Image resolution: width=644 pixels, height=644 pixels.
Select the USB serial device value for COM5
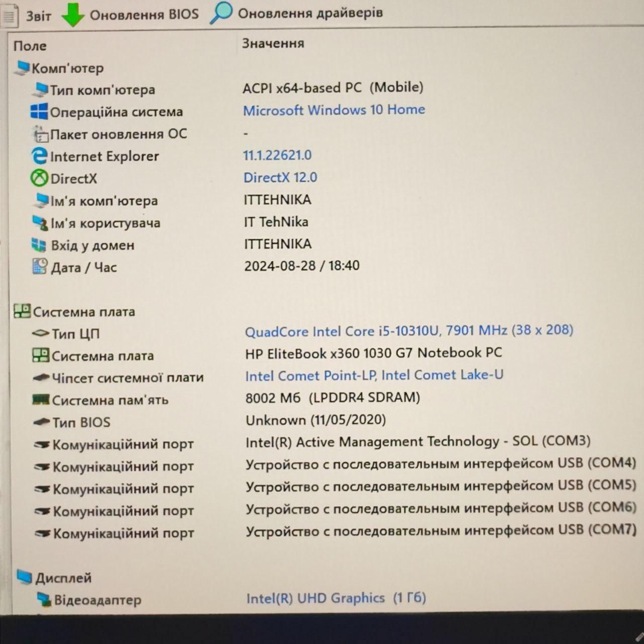click(x=441, y=486)
